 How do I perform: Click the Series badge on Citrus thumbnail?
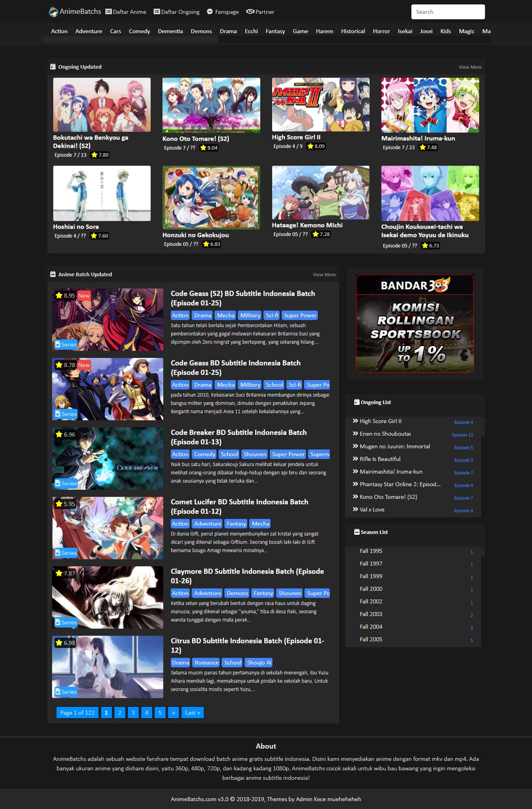pyautogui.click(x=66, y=692)
